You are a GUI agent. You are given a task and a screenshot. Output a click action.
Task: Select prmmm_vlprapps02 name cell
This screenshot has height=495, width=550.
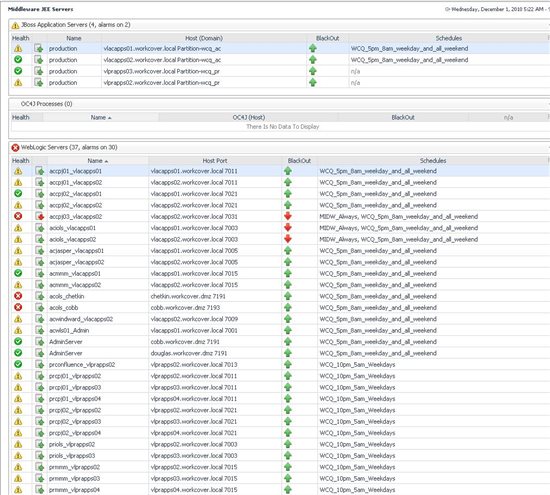pos(74,467)
